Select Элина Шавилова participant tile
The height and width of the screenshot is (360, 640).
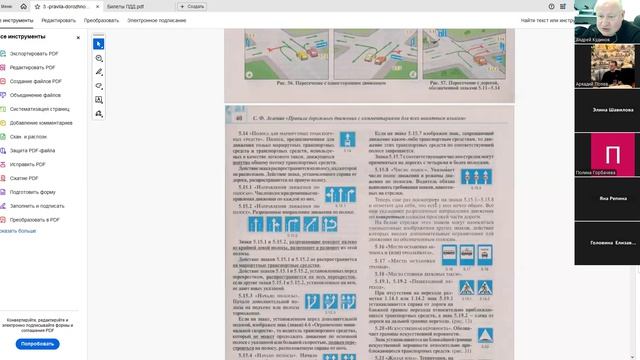607,110
